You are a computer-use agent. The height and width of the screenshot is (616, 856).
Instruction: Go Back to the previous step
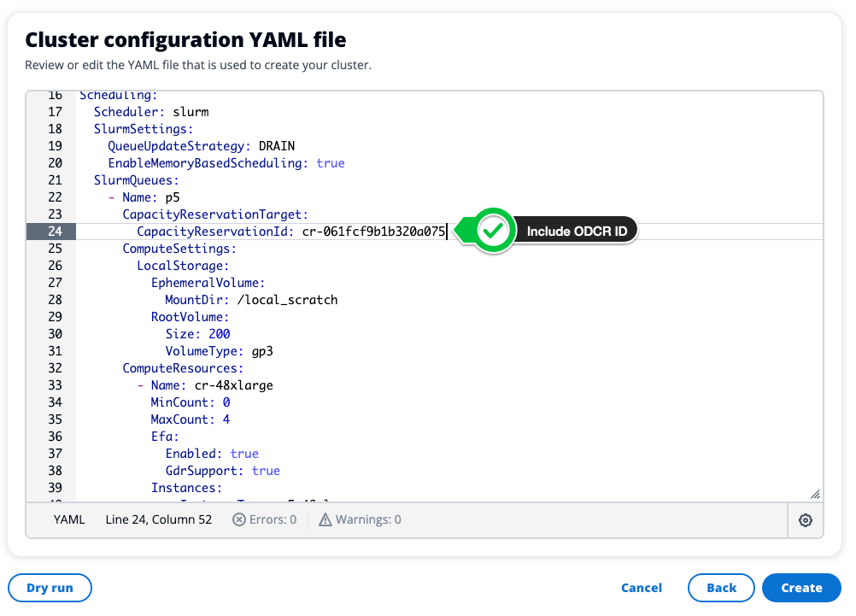pos(721,588)
